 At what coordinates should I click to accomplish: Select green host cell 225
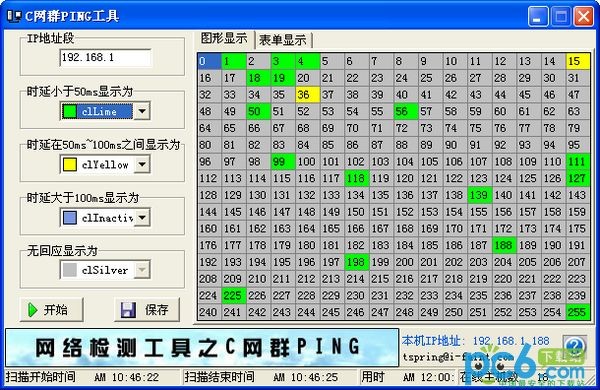(x=234, y=295)
